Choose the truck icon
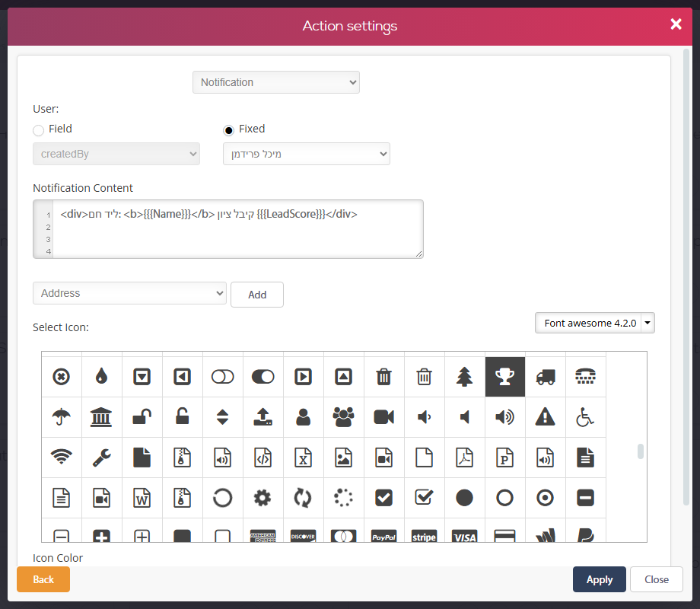The image size is (700, 609). (x=545, y=377)
